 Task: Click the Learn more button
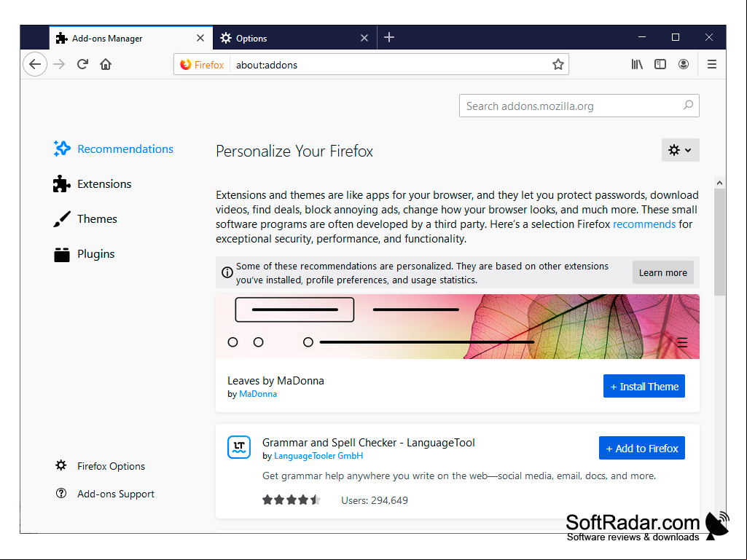(x=662, y=272)
